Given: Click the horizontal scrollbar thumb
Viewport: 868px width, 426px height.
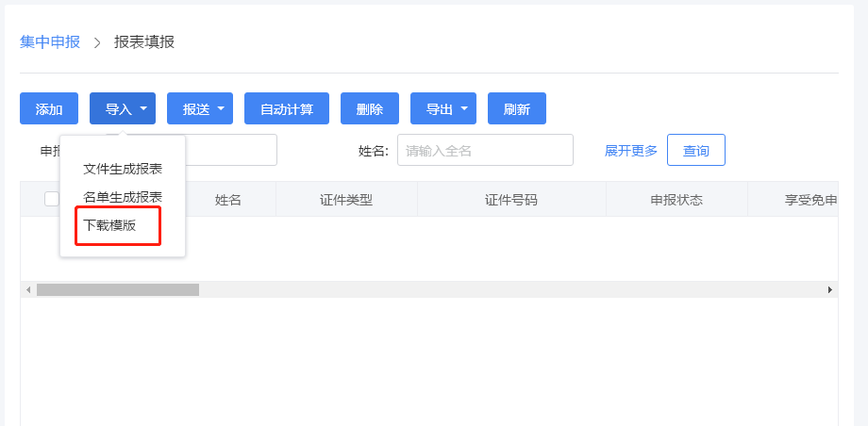Looking at the screenshot, I should pyautogui.click(x=118, y=289).
